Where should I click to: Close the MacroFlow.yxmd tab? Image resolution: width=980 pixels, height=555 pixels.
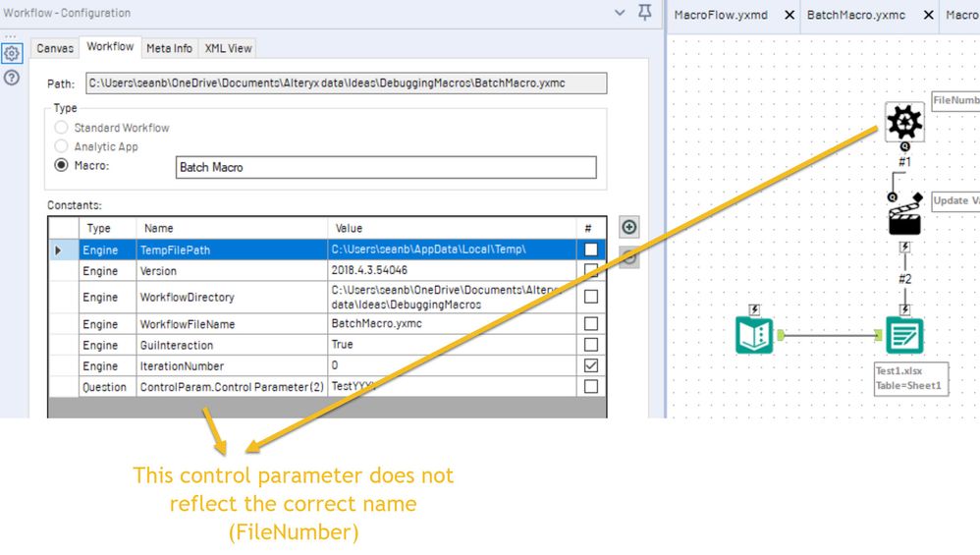789,15
